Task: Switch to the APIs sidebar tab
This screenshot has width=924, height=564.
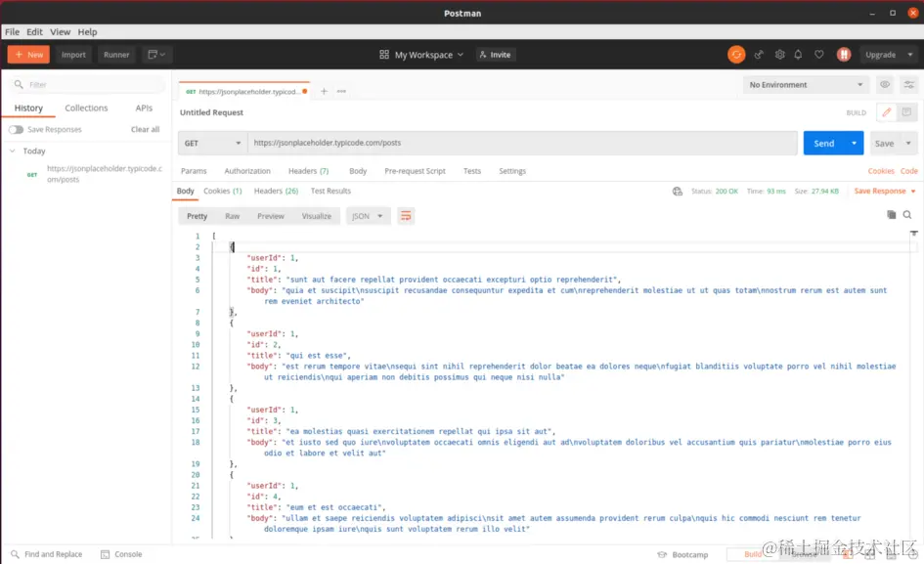Action: (144, 108)
